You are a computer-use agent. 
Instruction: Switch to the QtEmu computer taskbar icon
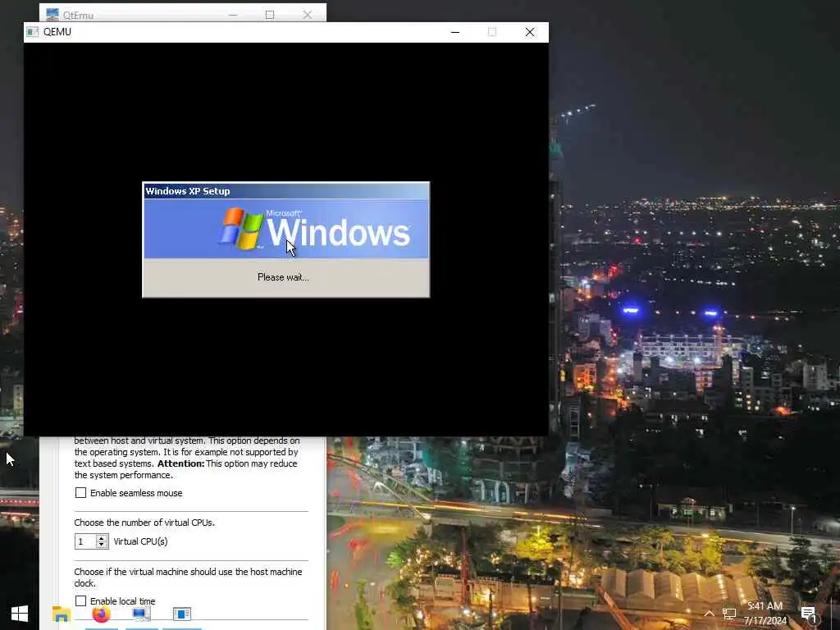click(141, 614)
